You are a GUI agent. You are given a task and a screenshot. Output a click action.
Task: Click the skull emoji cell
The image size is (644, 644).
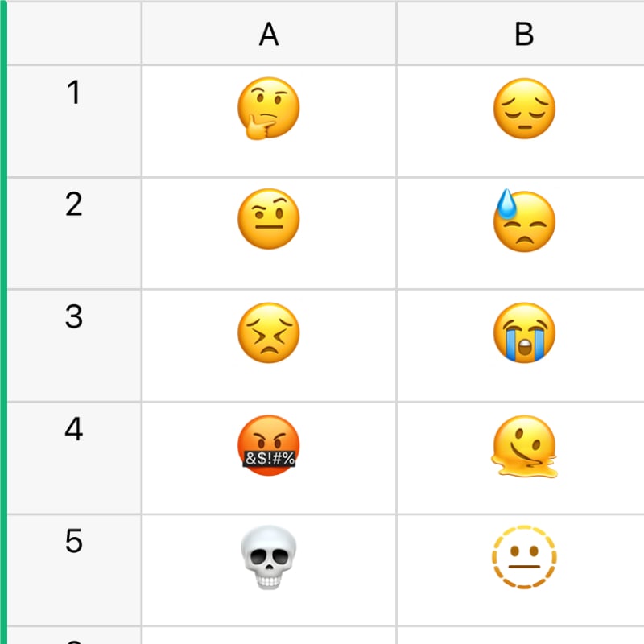(x=268, y=557)
